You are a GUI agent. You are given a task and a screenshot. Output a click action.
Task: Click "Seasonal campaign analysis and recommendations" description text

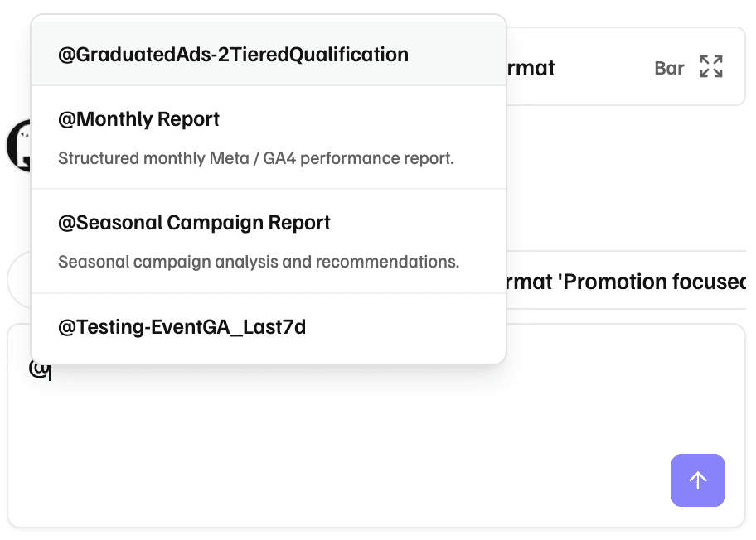(258, 262)
